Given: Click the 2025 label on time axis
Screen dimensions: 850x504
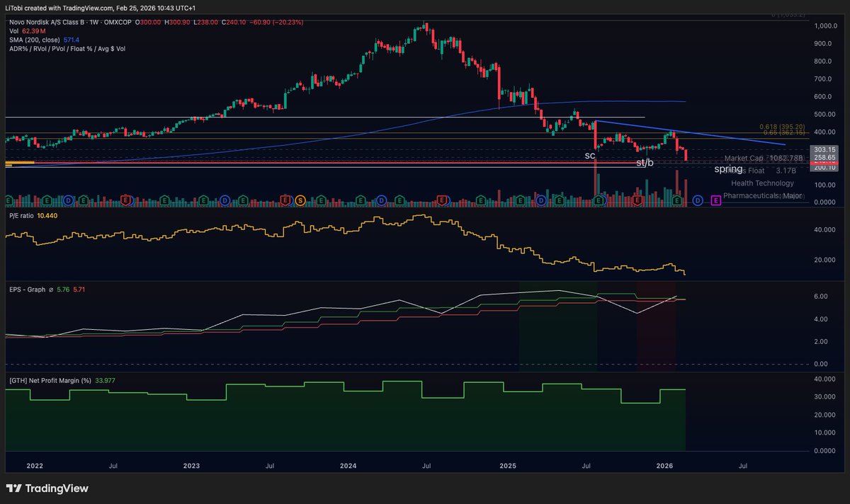Looking at the screenshot, I should tap(507, 466).
